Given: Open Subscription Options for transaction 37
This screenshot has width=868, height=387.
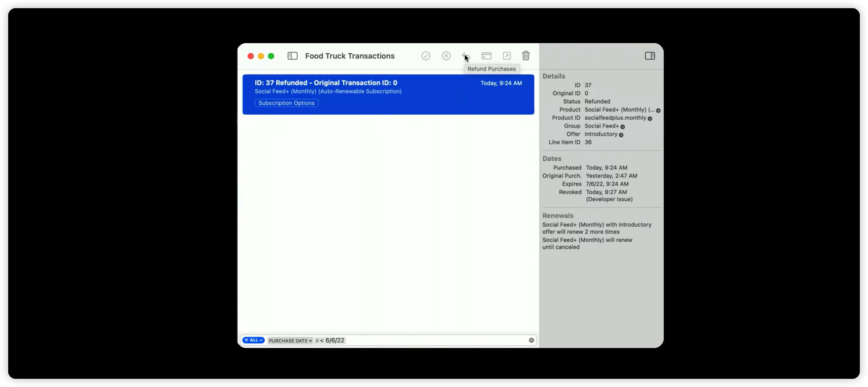Looking at the screenshot, I should tap(286, 103).
